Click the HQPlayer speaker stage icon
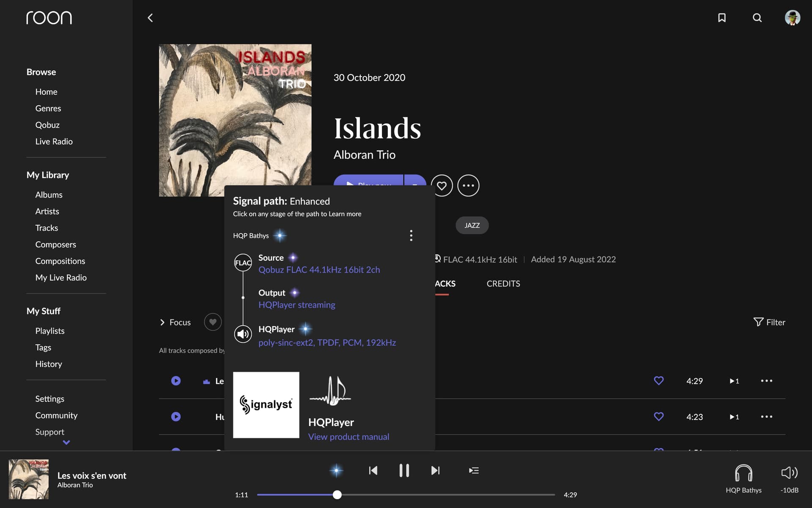 coord(243,334)
